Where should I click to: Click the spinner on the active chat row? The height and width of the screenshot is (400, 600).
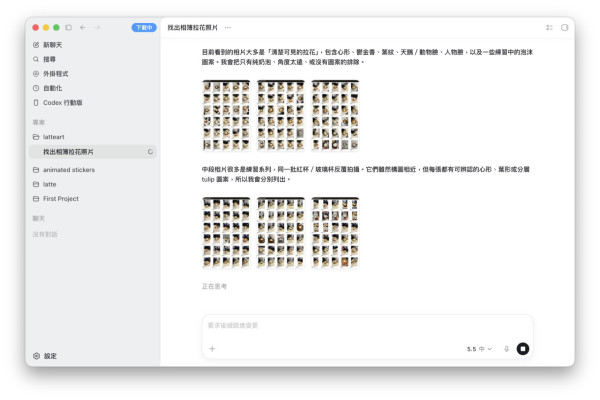click(150, 152)
